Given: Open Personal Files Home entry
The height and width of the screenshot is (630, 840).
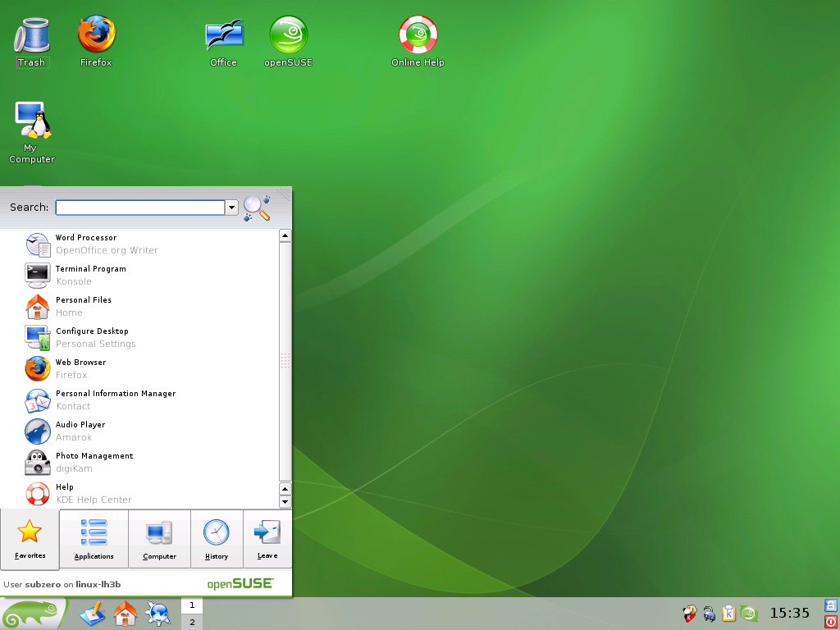Looking at the screenshot, I should (x=139, y=306).
